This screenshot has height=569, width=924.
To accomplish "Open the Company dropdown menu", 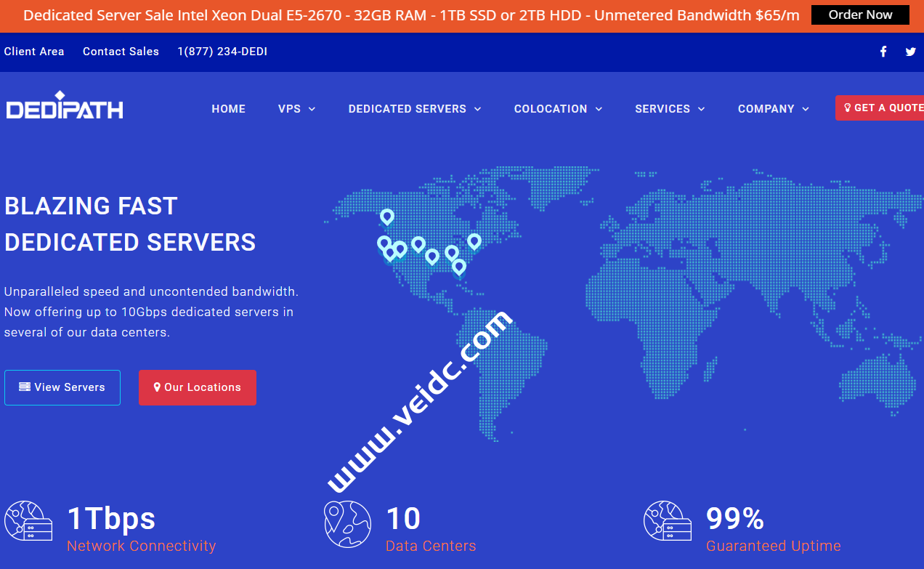I will click(773, 109).
